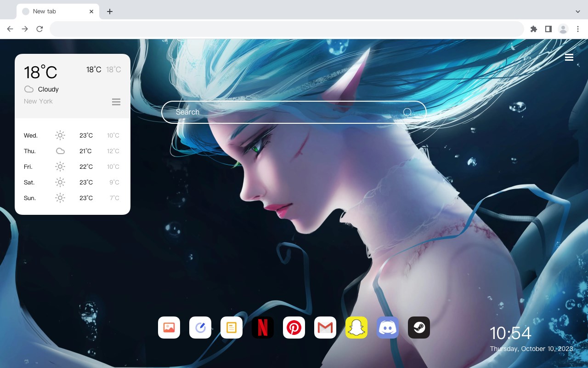Select the Sat. forecast day label

click(x=29, y=182)
